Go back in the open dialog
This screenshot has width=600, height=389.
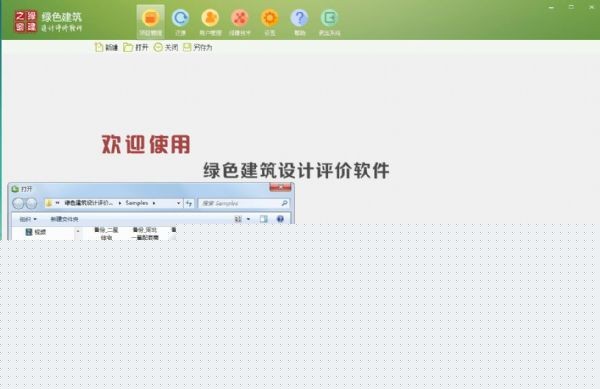pos(18,203)
